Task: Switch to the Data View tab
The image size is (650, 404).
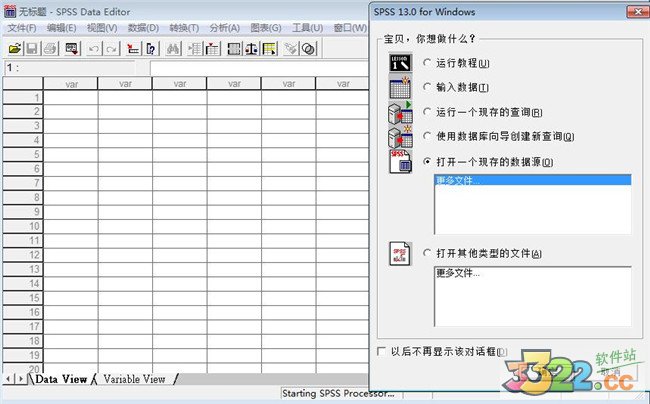Action: pyautogui.click(x=61, y=379)
